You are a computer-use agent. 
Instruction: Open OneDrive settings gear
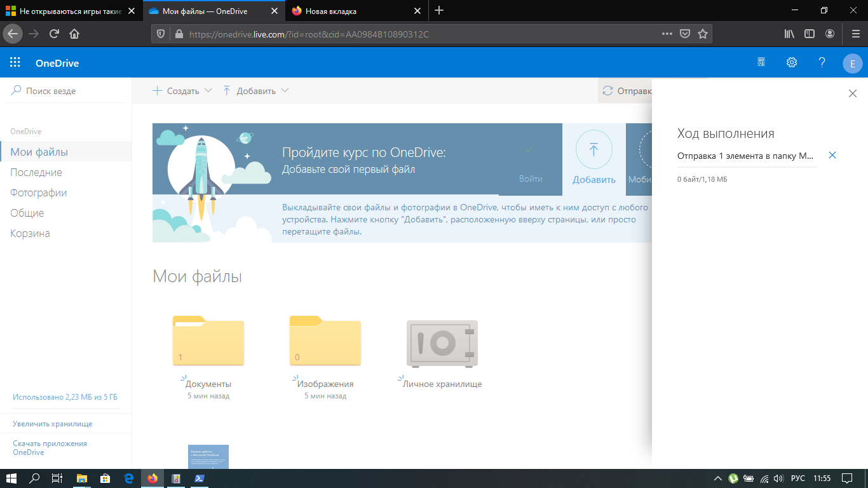pyautogui.click(x=792, y=62)
